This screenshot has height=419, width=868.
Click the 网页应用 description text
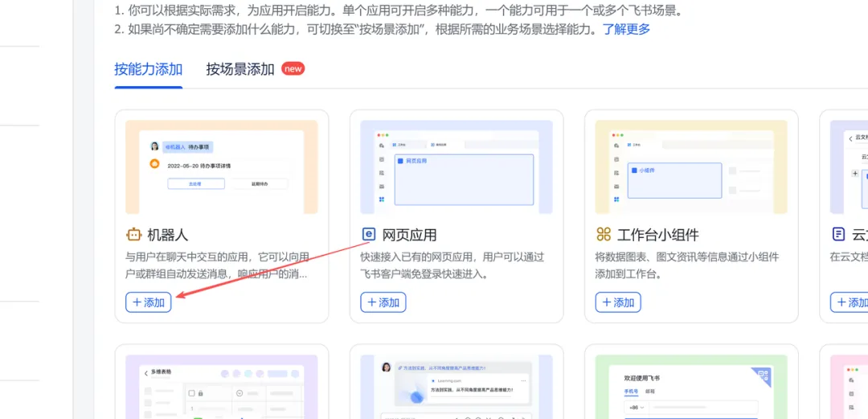(x=452, y=265)
